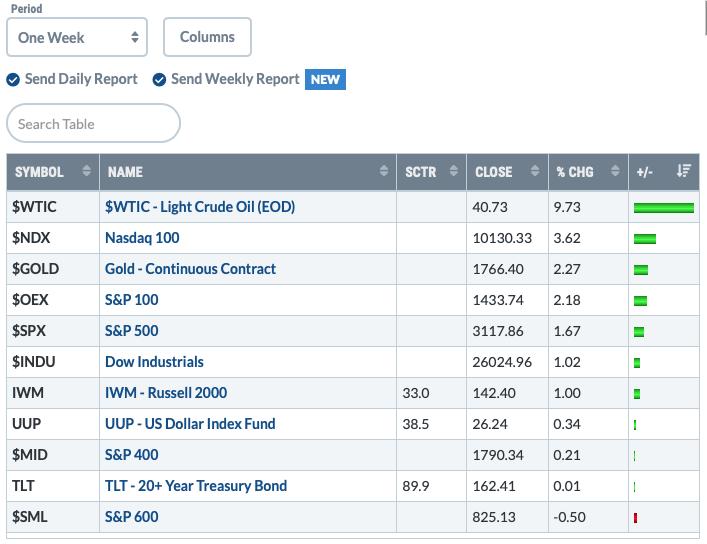Toggle descending sort icon on +/- column
The height and width of the screenshot is (544, 707).
point(684,171)
